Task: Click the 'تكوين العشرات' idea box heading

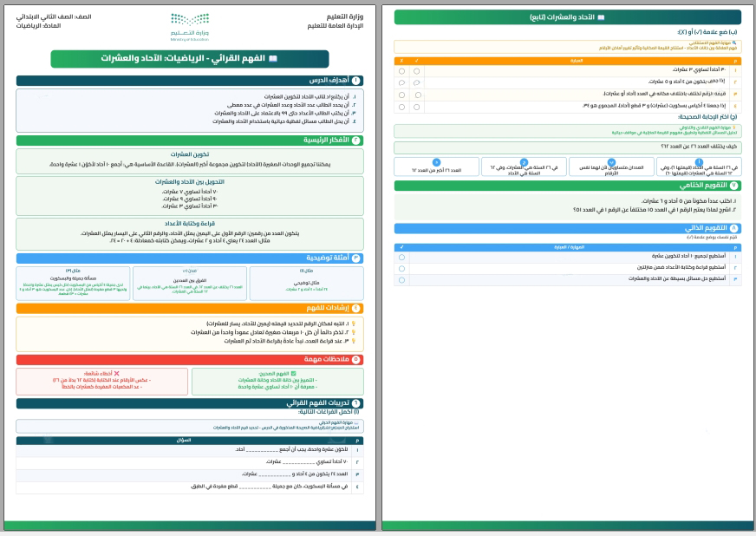Action: pos(190,154)
